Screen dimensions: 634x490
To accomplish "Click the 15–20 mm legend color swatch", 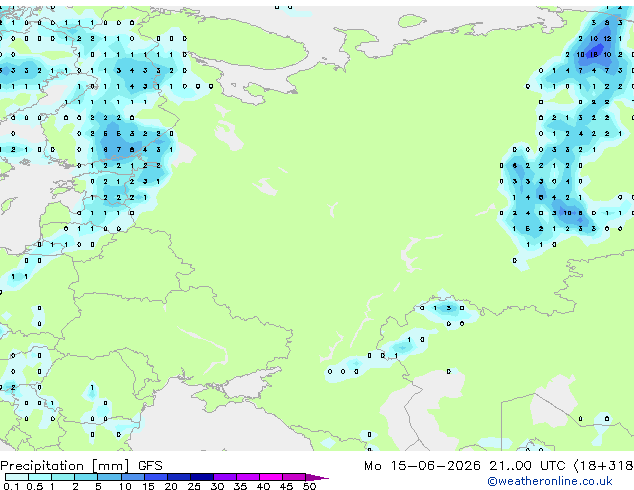I will click(x=156, y=477).
